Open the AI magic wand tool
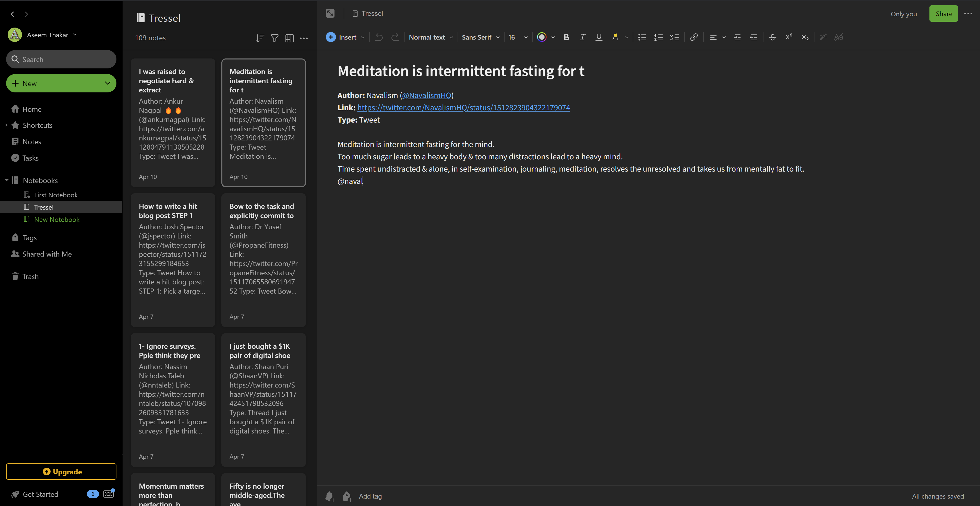Screen dimensions: 980x506 pos(823,37)
